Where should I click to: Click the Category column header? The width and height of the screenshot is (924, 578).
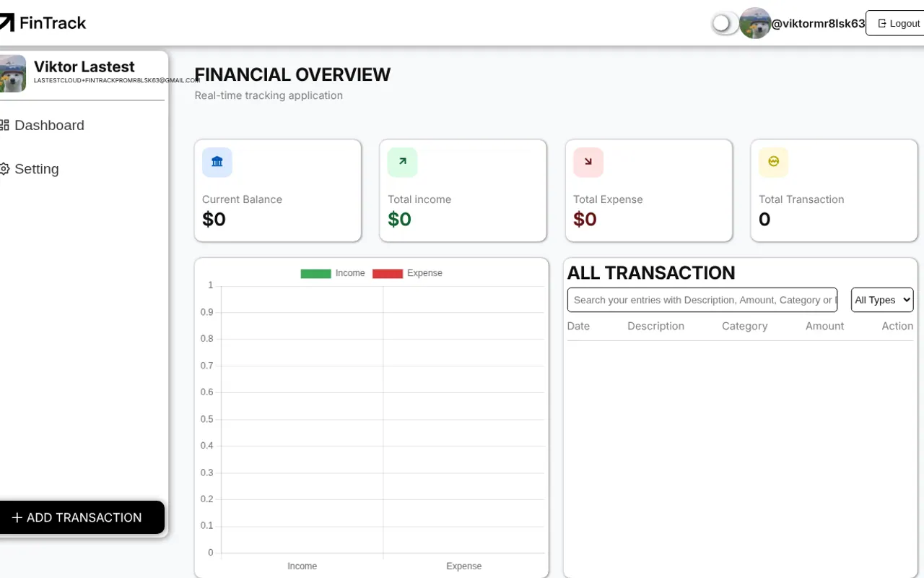[744, 326]
